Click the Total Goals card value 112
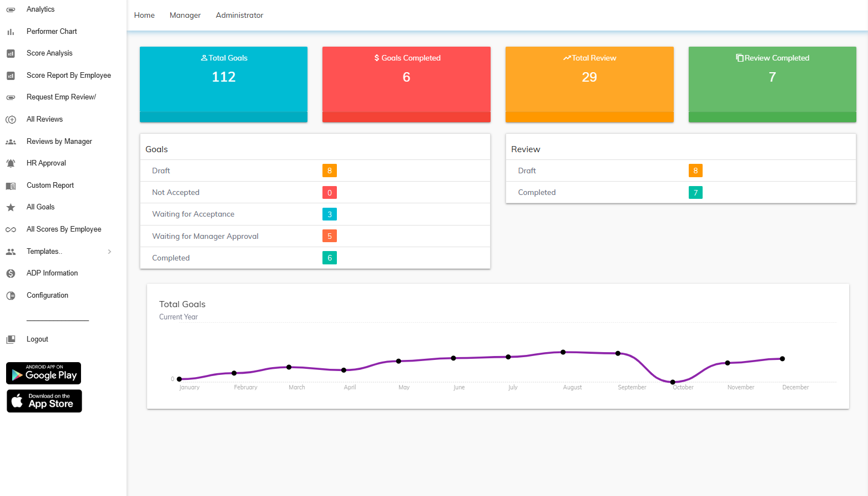Viewport: 868px width, 496px height. 224,77
